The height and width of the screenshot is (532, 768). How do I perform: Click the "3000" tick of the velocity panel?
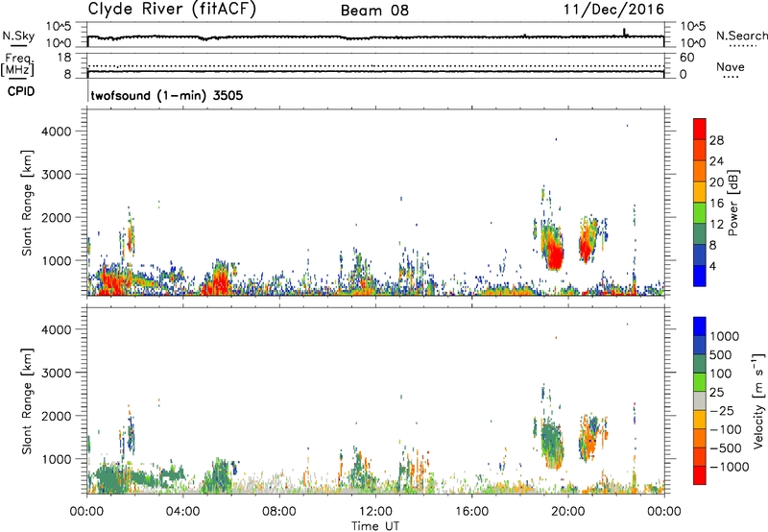click(57, 373)
